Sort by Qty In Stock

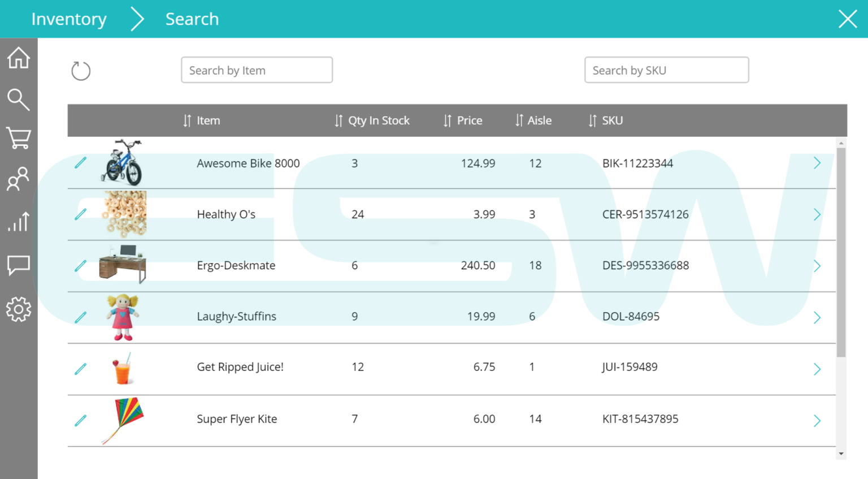372,120
